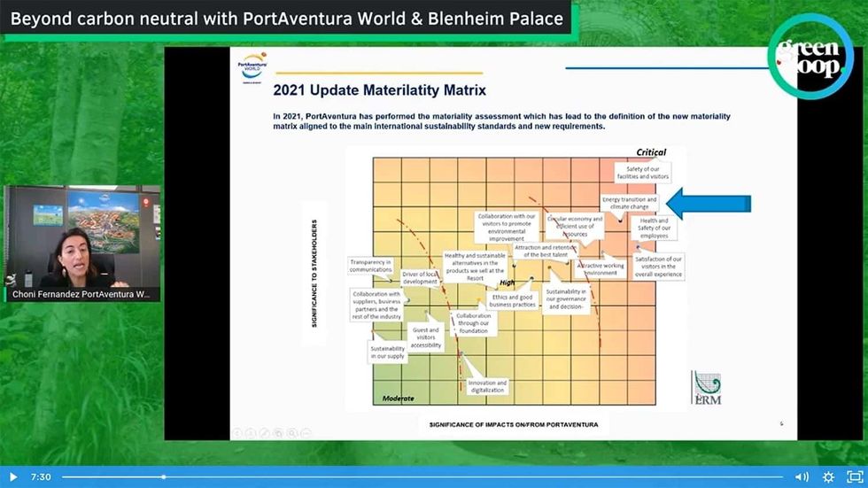Enter fullscreen mode for the video
Viewport: 868px width, 488px height.
[x=854, y=476]
